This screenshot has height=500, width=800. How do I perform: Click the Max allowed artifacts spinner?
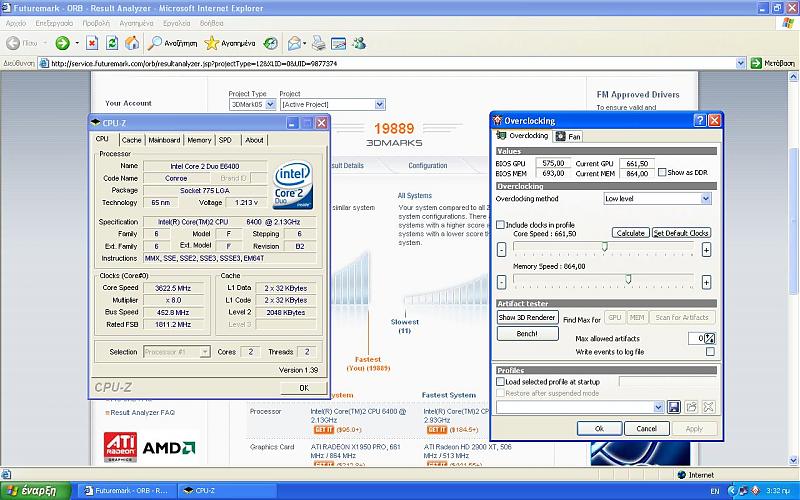click(x=710, y=338)
